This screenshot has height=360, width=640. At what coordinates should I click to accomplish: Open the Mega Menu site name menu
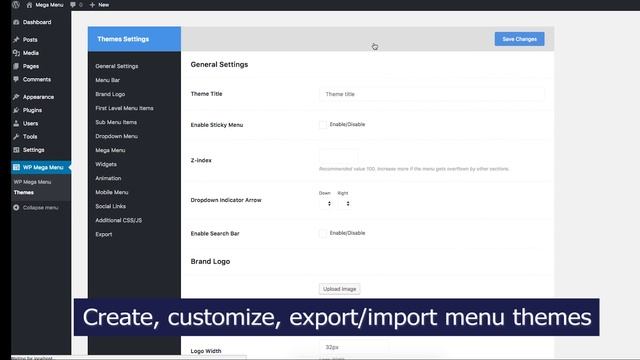pyautogui.click(x=49, y=5)
